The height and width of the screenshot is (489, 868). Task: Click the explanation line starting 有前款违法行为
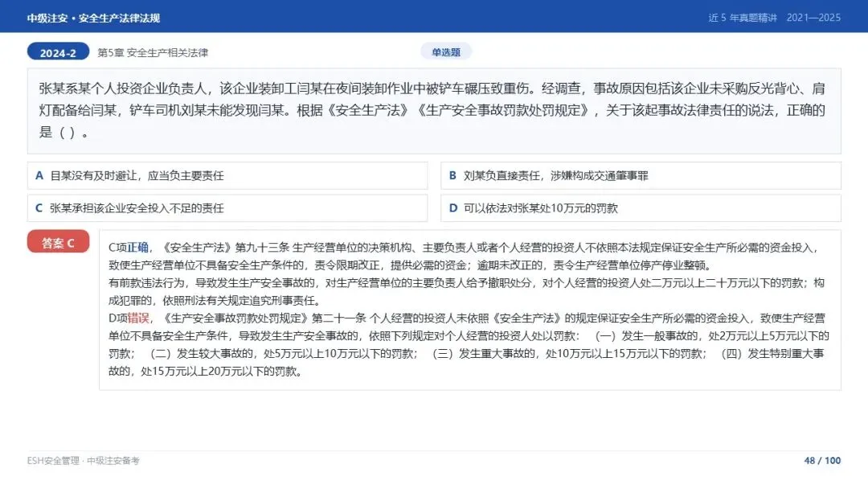466,283
